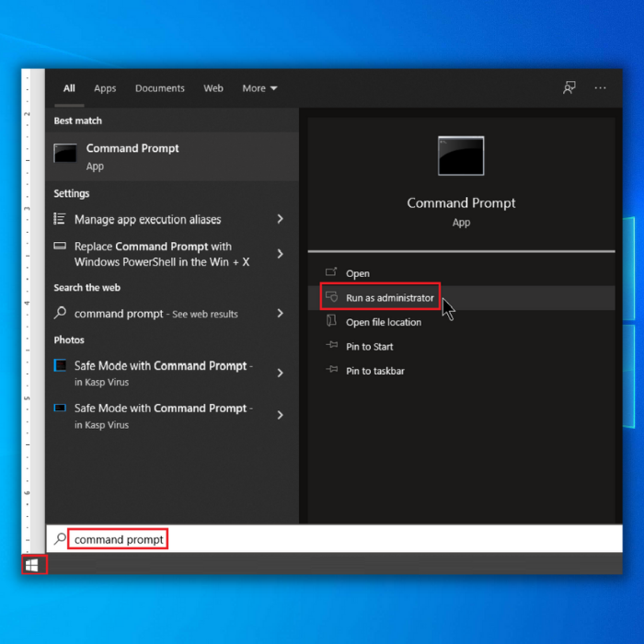Choose Run as administrator
Viewport: 644px width, 644px height.
[x=389, y=298]
